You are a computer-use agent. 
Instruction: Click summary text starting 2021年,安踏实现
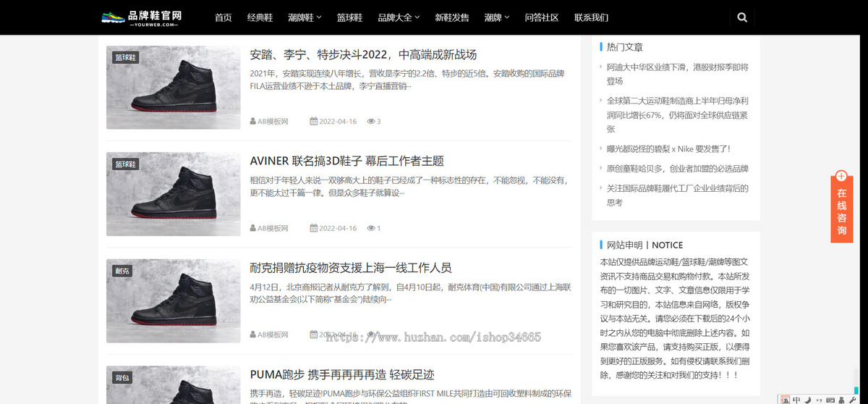click(x=407, y=80)
